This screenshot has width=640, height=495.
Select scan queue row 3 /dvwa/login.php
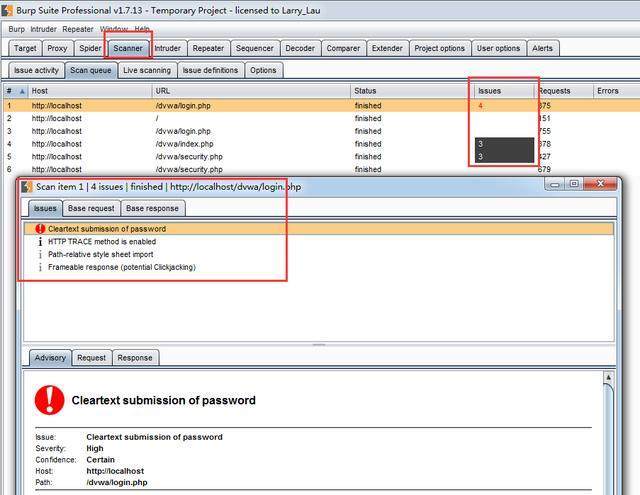coord(320,131)
